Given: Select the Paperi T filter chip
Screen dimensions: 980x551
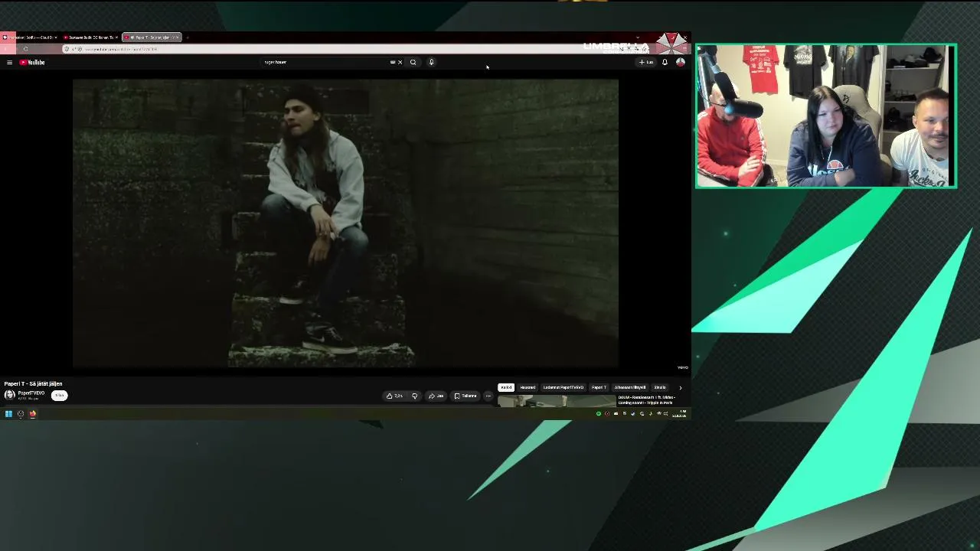Looking at the screenshot, I should (599, 387).
